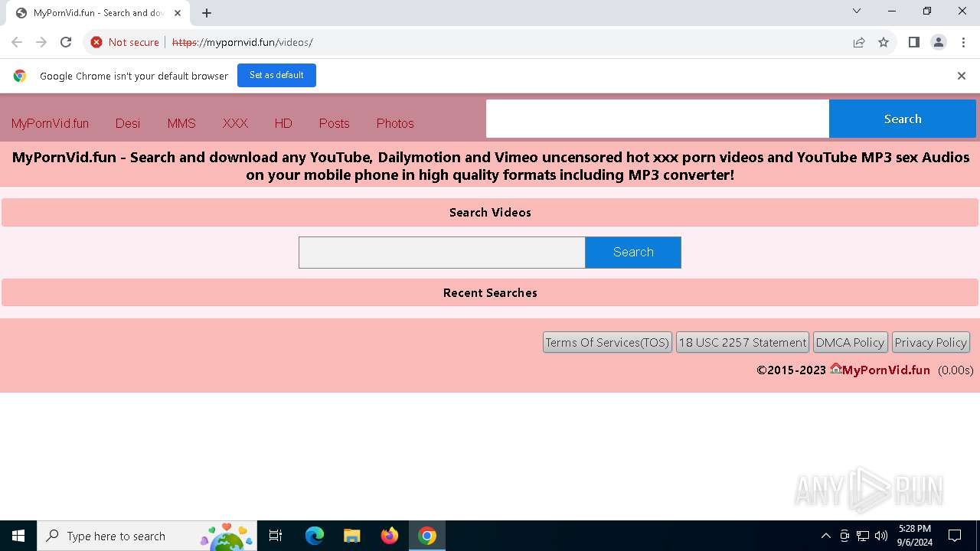
Task: Open the Windows Start menu
Action: coord(18,536)
